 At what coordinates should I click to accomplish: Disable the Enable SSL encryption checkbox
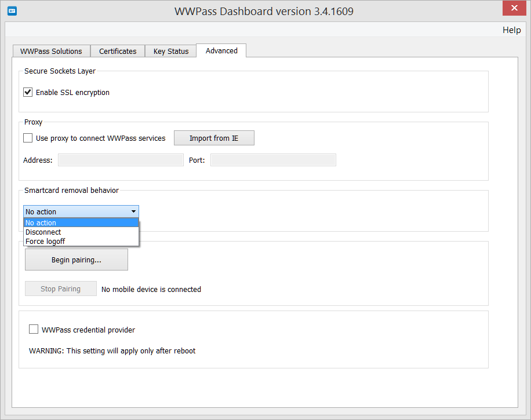click(x=27, y=92)
